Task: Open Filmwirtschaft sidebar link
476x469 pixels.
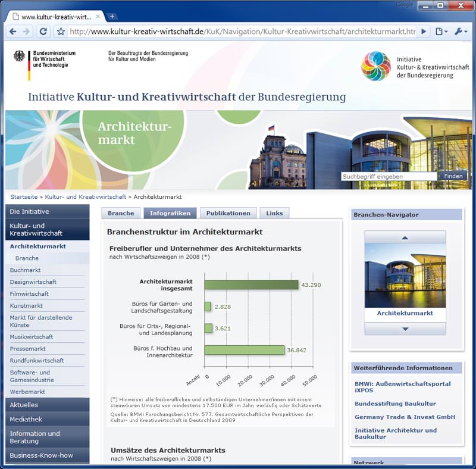Action: 29,294
